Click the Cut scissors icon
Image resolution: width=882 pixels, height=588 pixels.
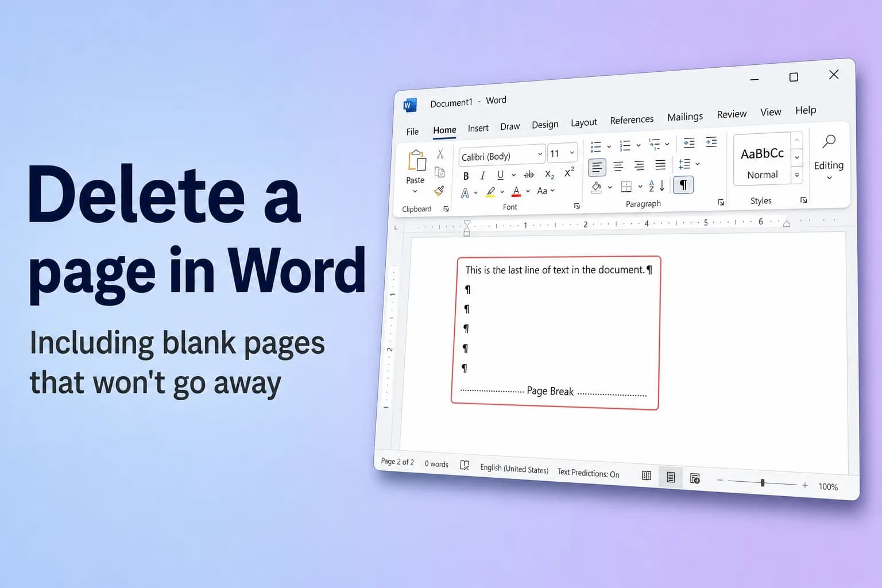pos(440,154)
